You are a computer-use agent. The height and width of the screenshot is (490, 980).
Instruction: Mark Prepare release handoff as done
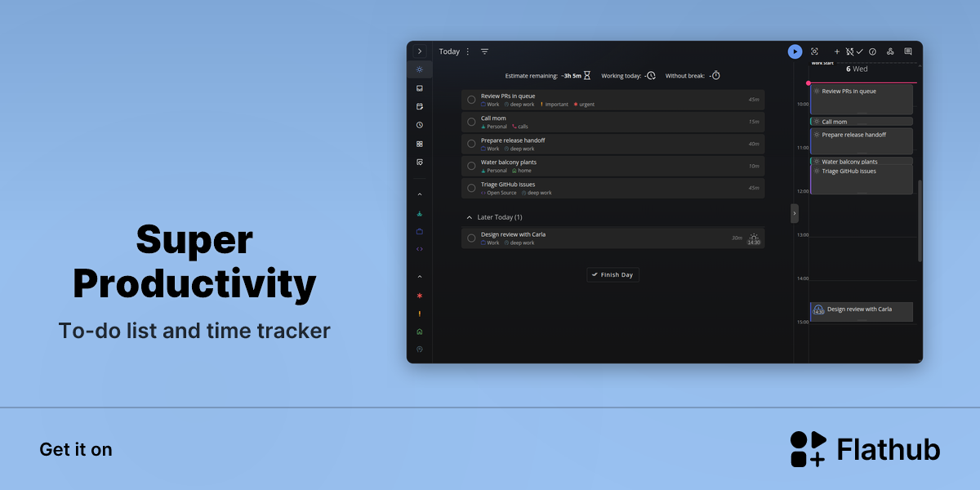471,144
